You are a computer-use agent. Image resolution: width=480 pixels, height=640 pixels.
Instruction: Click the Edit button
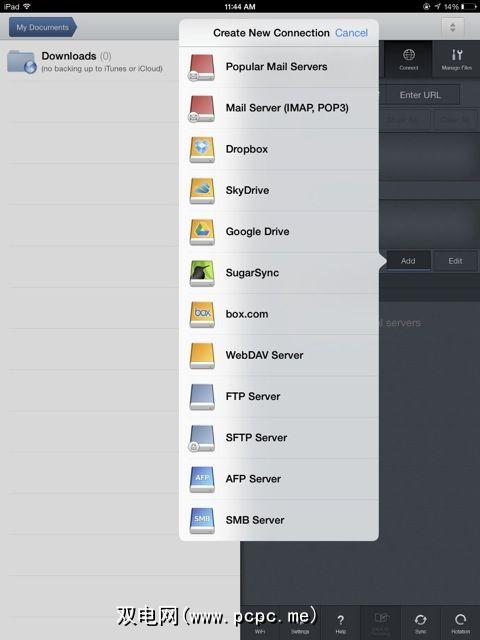[x=455, y=261]
